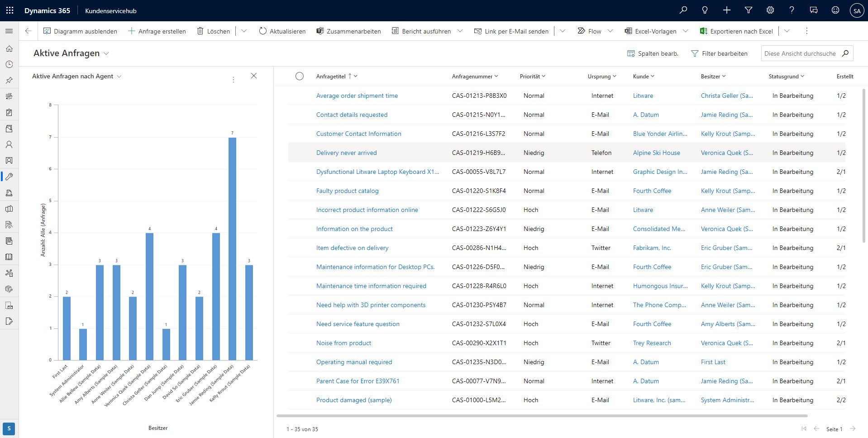Viewport: 868px width, 438px height.
Task: Open chart more options vertical dots
Action: 233,80
